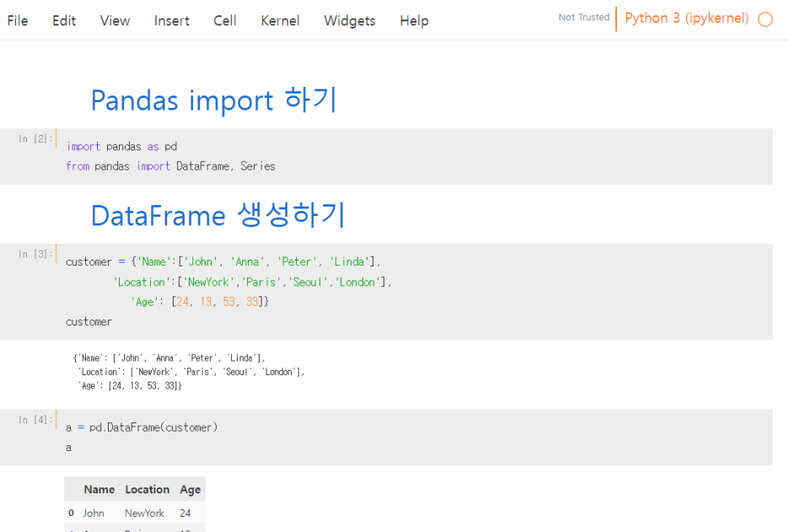Viewport: 789px width, 532px height.
Task: Open the Edit menu
Action: click(64, 20)
